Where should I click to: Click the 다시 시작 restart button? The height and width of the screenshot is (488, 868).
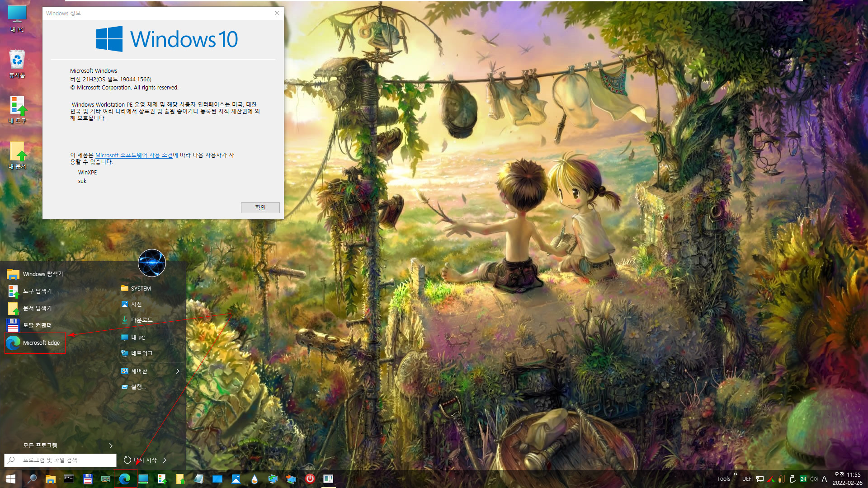tap(140, 460)
